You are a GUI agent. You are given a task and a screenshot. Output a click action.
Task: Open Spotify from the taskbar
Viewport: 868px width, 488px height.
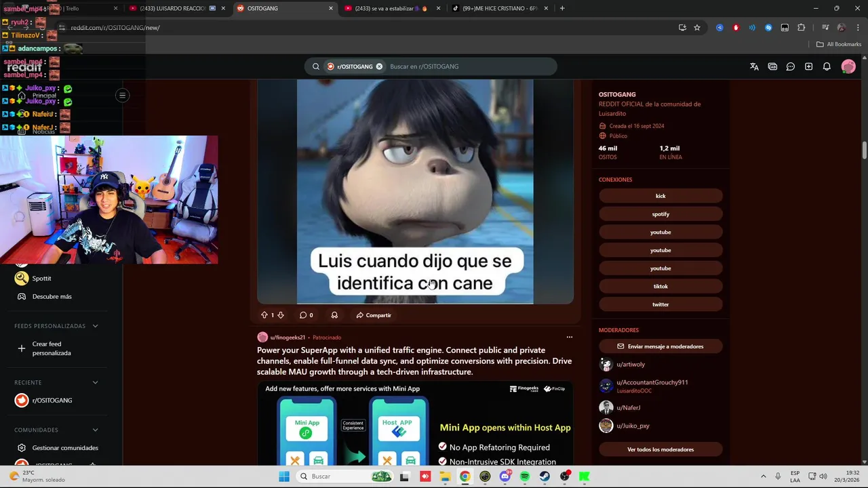pos(525,476)
